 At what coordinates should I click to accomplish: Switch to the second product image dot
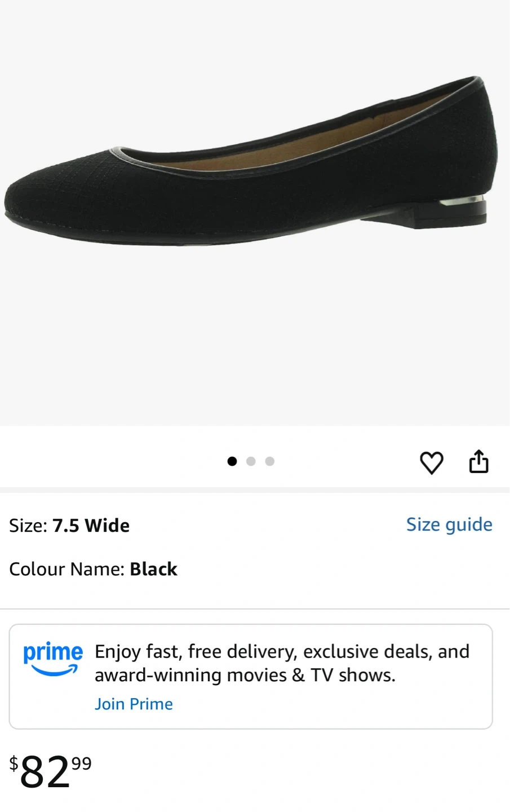click(251, 461)
